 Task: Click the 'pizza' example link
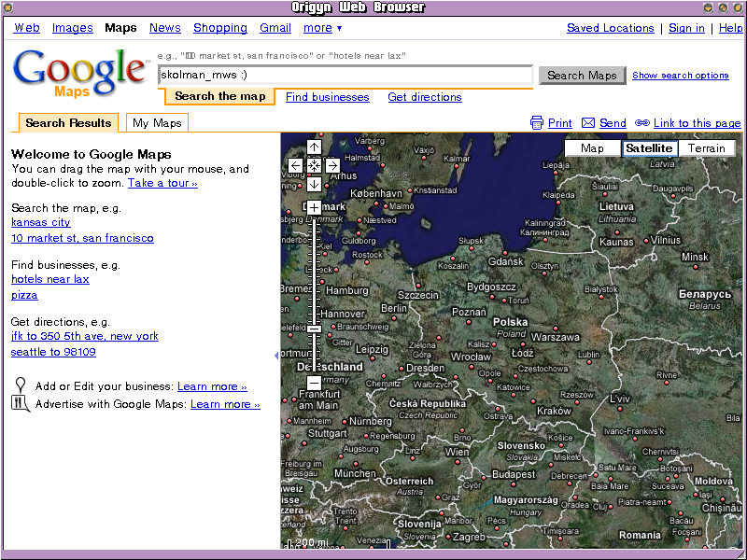[24, 295]
